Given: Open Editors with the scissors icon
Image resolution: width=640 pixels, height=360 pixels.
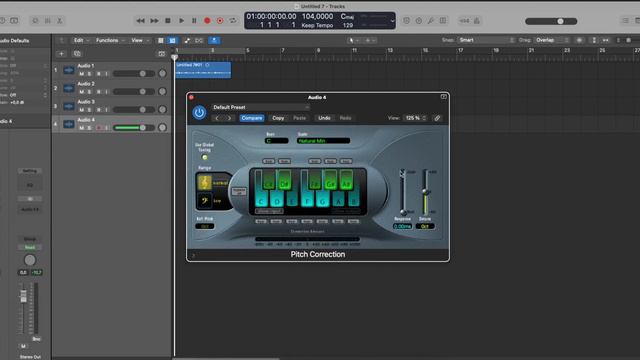Looking at the screenshot, I should [60, 21].
